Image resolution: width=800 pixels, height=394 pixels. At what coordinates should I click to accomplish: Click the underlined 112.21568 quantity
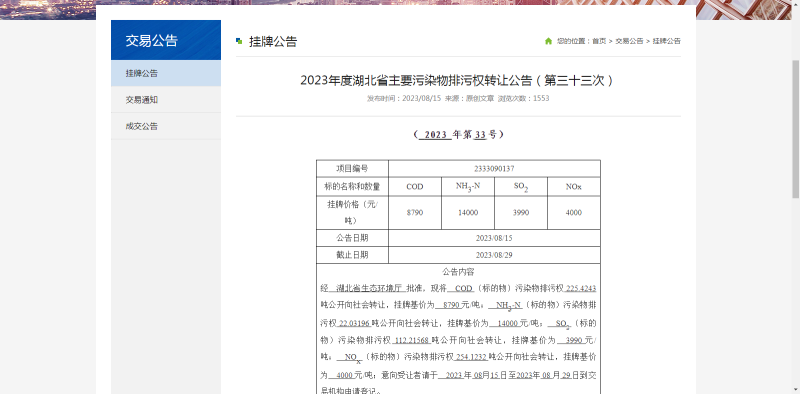click(x=412, y=340)
